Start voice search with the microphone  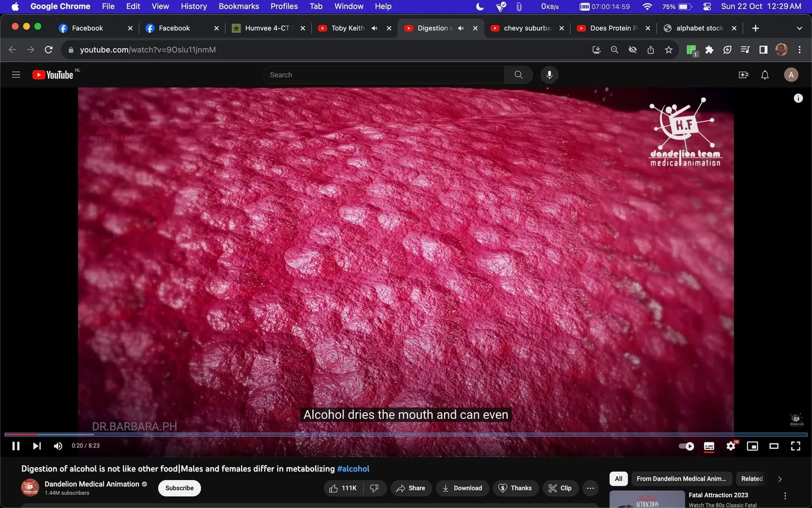[x=549, y=75]
